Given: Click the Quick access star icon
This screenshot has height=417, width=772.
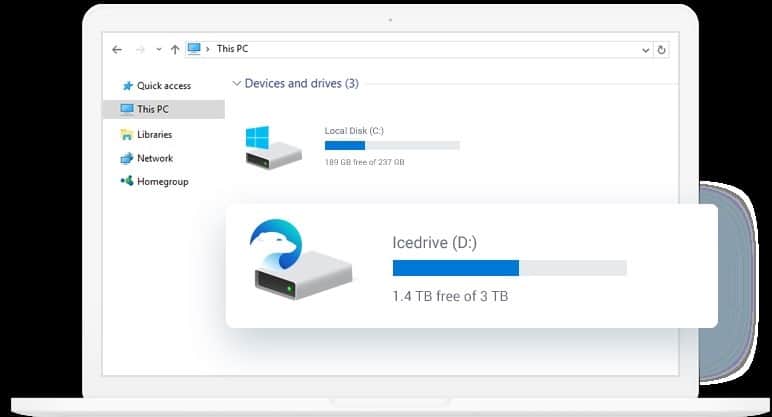Looking at the screenshot, I should click(128, 86).
